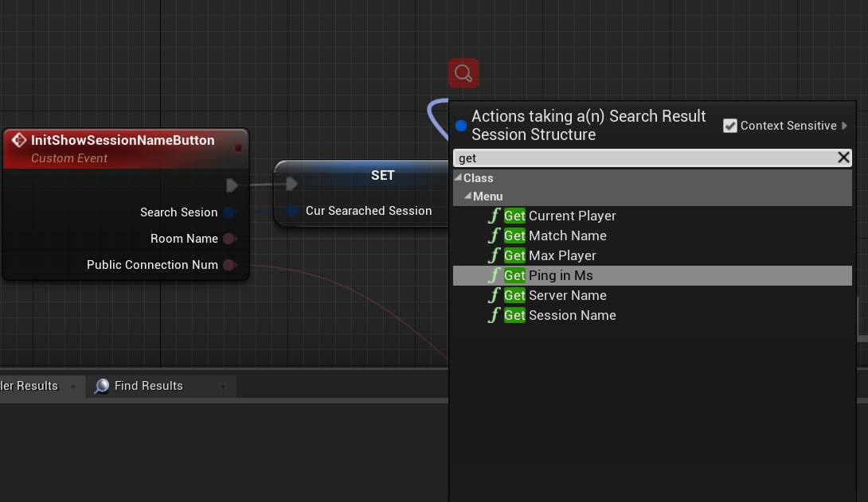Expand the Context Sensitive options arrow
This screenshot has width=868, height=502.
(844, 126)
